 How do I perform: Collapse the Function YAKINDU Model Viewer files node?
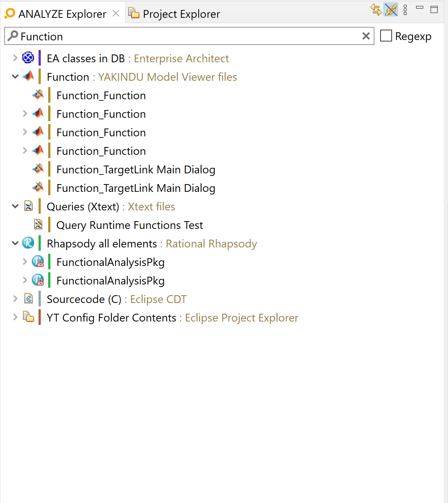pos(15,77)
